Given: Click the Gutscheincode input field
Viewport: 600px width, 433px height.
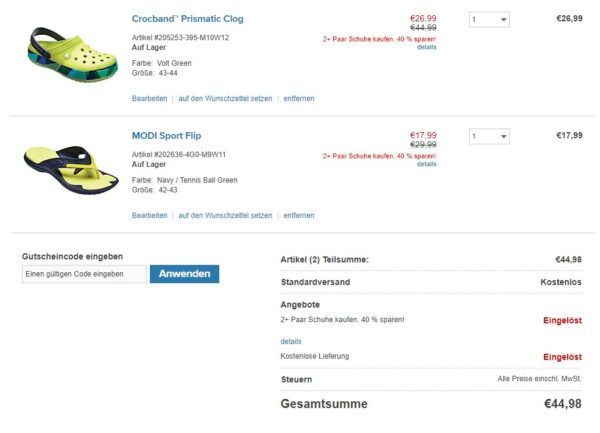Looking at the screenshot, I should pos(84,274).
